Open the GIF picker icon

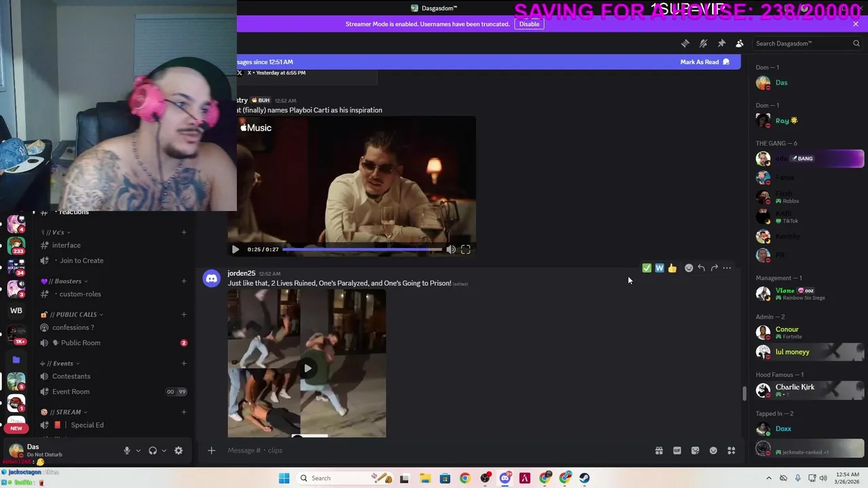coord(677,451)
